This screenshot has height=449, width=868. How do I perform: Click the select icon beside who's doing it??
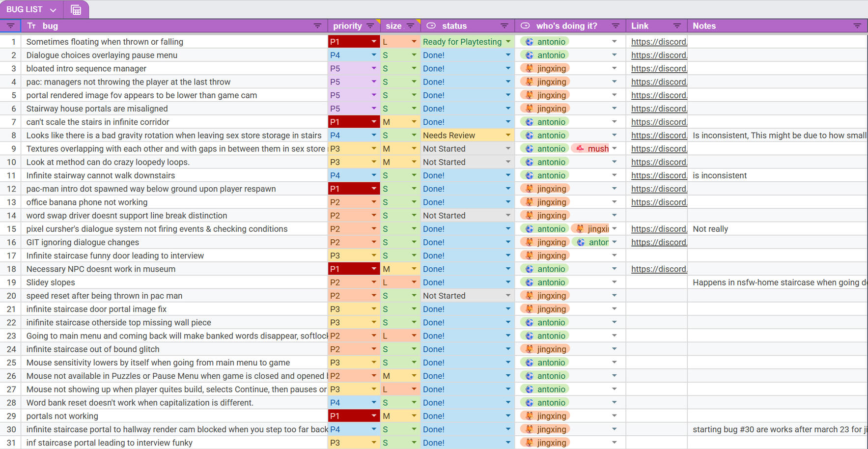point(525,26)
